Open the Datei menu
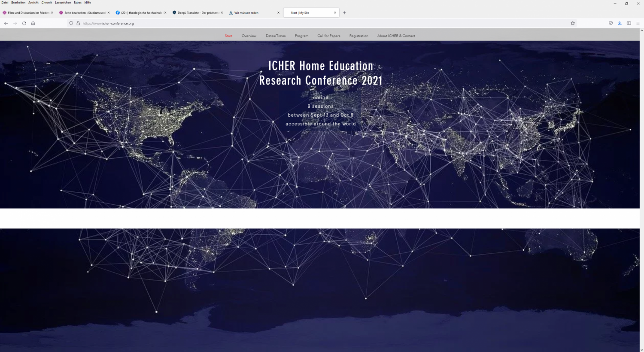 (x=5, y=3)
